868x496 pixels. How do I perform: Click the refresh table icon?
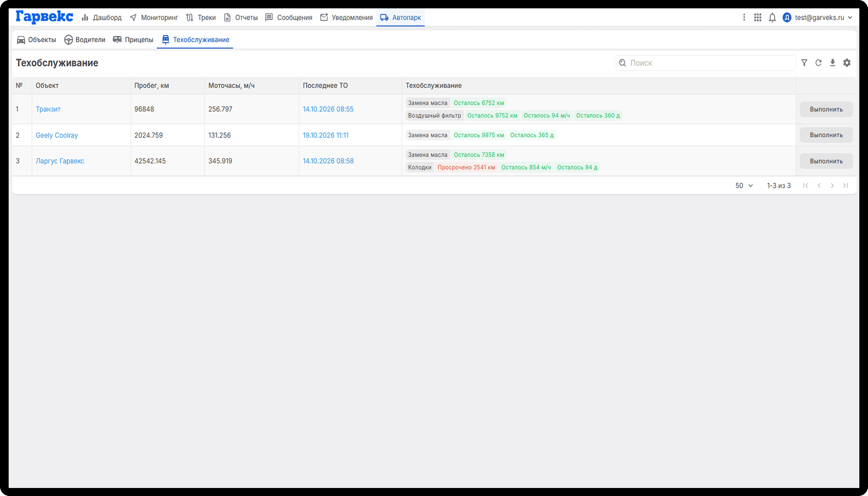coord(818,63)
